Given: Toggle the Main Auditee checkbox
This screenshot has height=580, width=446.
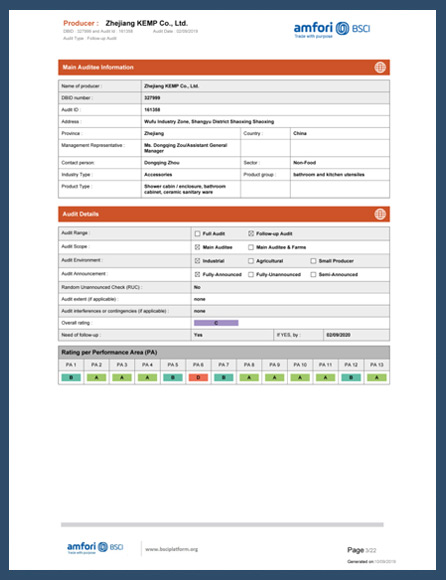Looking at the screenshot, I should 197,247.
